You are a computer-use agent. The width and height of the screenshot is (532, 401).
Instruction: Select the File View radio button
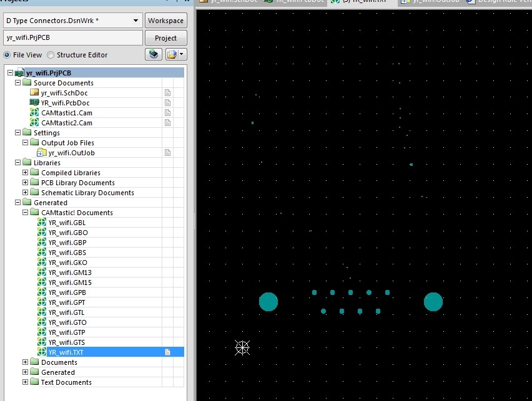[7, 55]
